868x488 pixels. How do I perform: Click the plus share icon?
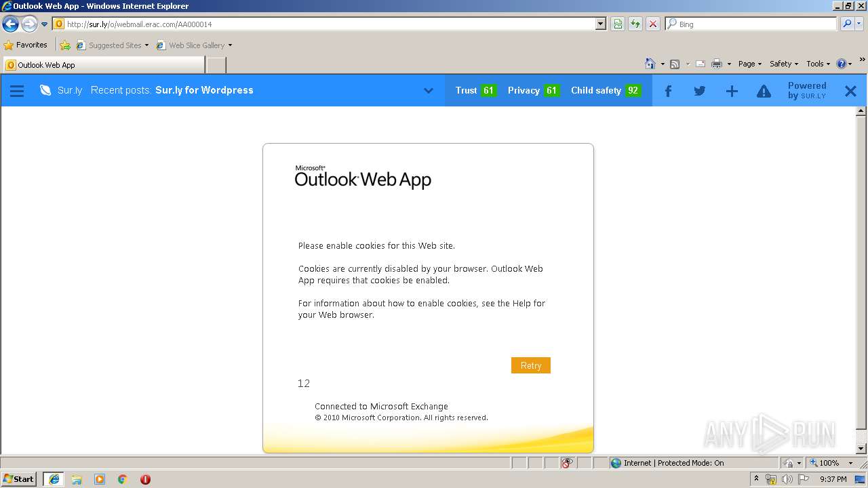[x=732, y=91]
